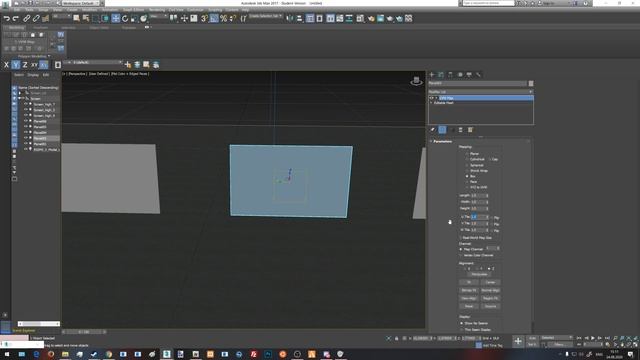Click the Redo arrow icon
The height and width of the screenshot is (360, 640).
pos(16,18)
